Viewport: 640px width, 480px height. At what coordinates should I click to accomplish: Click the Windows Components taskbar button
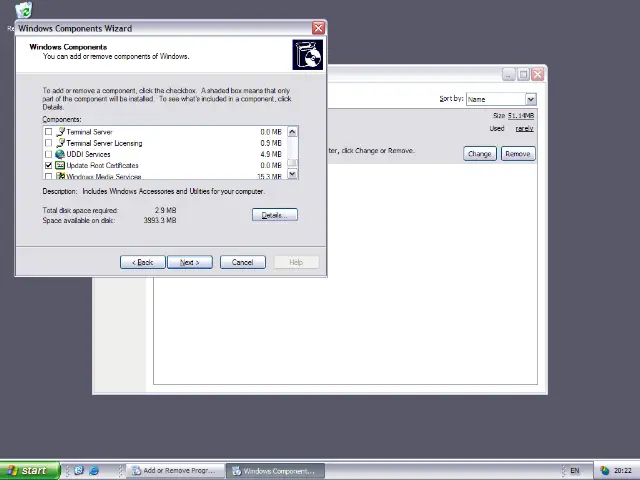pos(276,471)
